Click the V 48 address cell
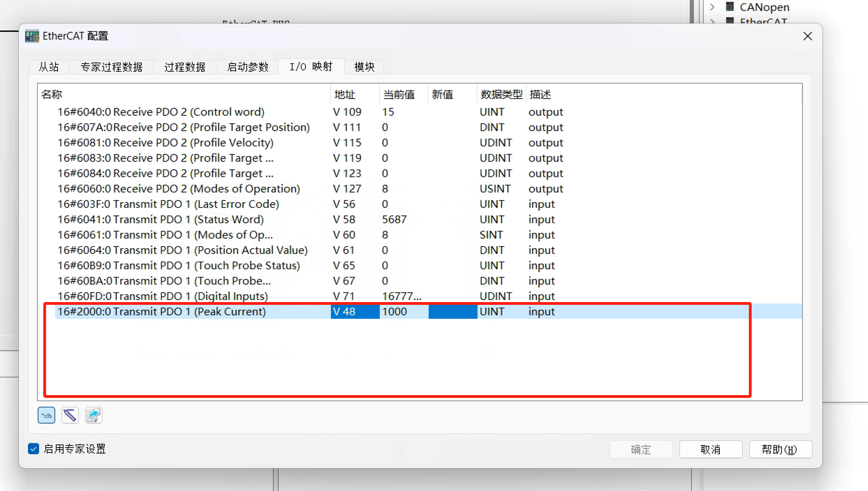This screenshot has width=868, height=491. (x=355, y=311)
